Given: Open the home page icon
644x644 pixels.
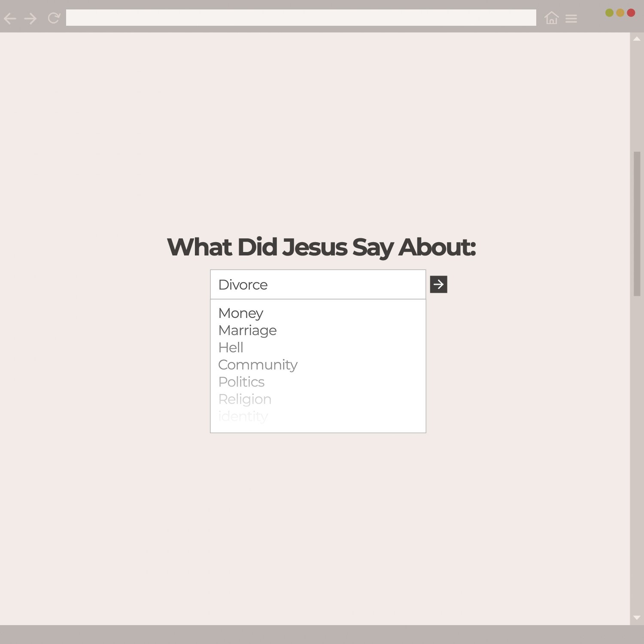Looking at the screenshot, I should (551, 18).
